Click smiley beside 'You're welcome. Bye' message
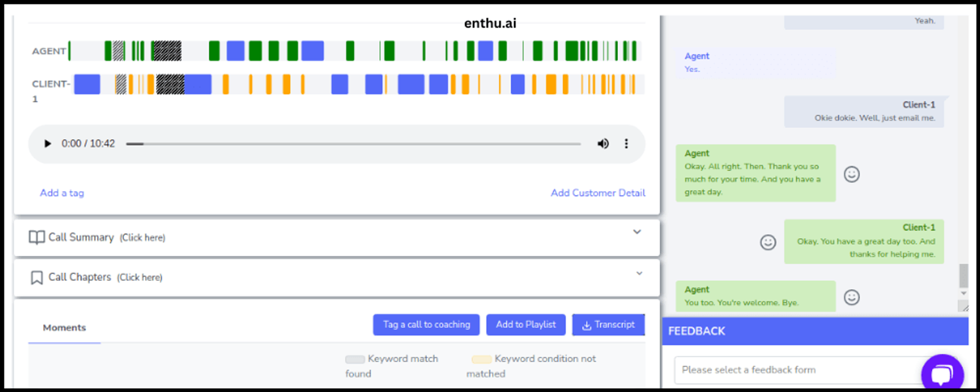Viewport: 980px width, 392px height. (x=852, y=298)
